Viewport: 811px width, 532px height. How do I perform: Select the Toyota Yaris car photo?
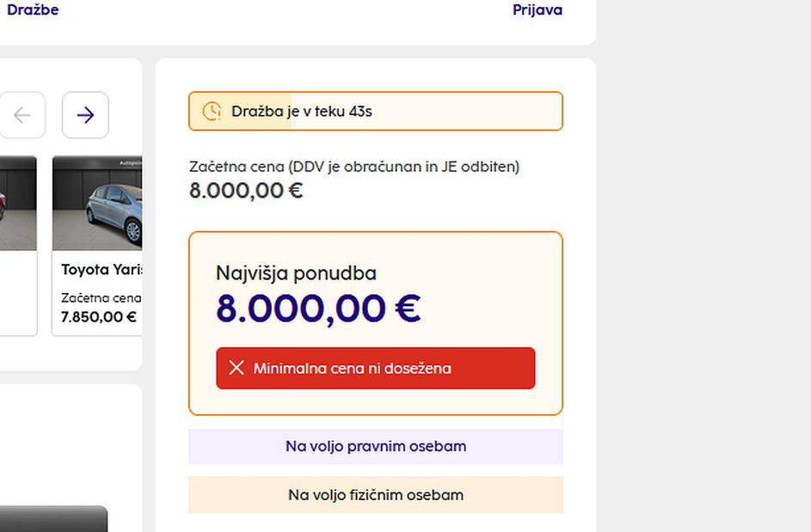pos(97,203)
